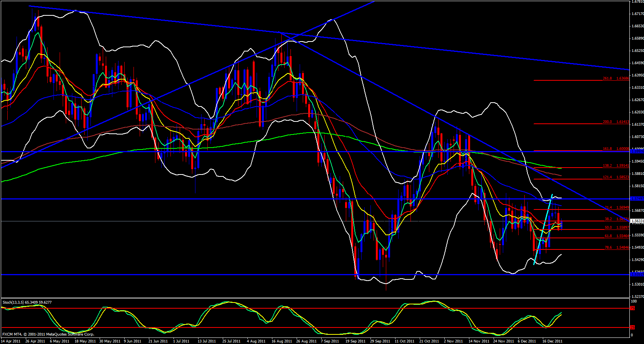Image resolution: width=644 pixels, height=344 pixels.
Task: Click the 11 Oct 2011 date label
Action: tap(405, 341)
